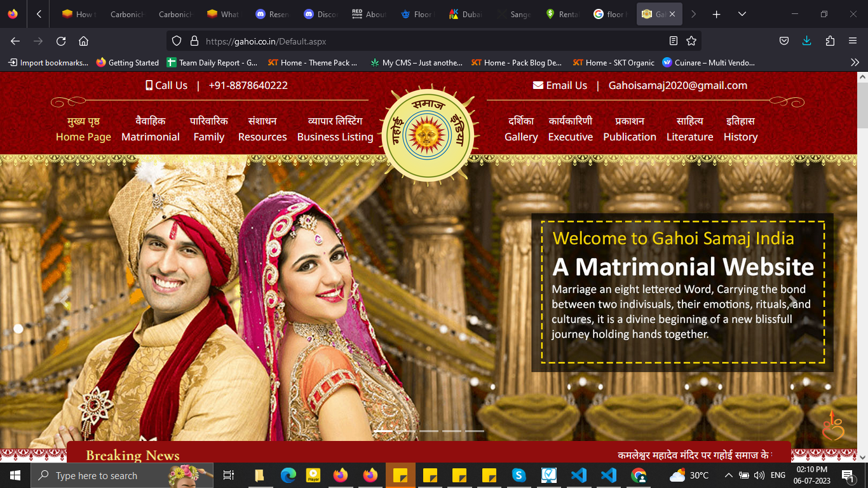Open Skype from the taskbar

(x=519, y=475)
